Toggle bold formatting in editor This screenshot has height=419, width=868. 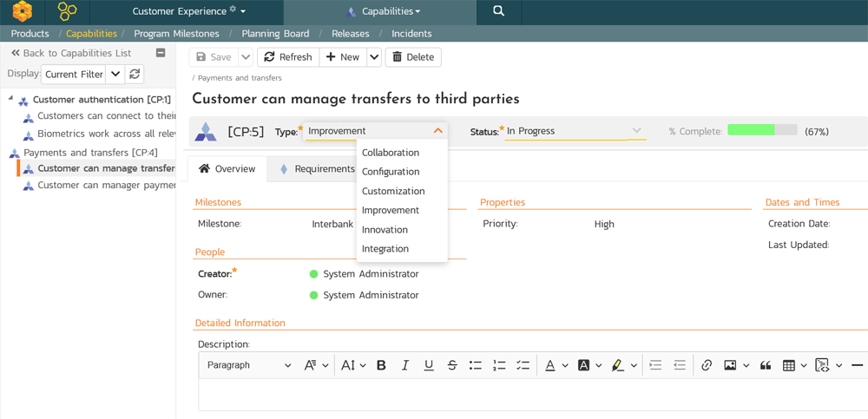click(x=381, y=365)
